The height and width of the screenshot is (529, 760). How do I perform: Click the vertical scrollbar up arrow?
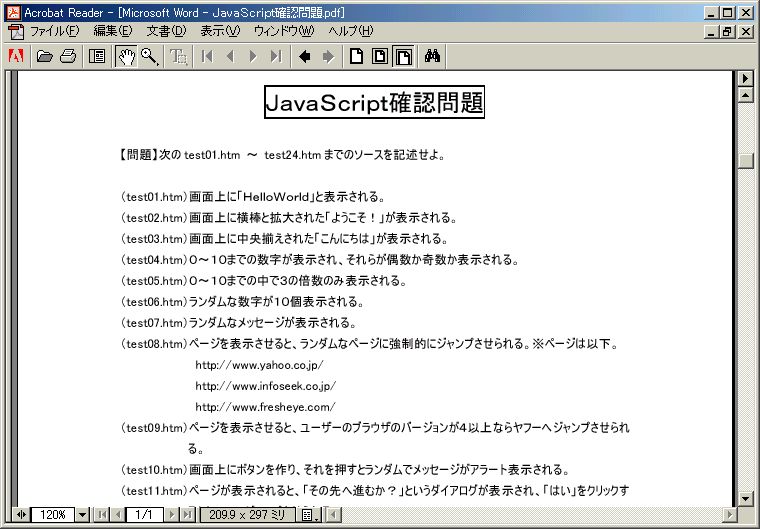[745, 95]
